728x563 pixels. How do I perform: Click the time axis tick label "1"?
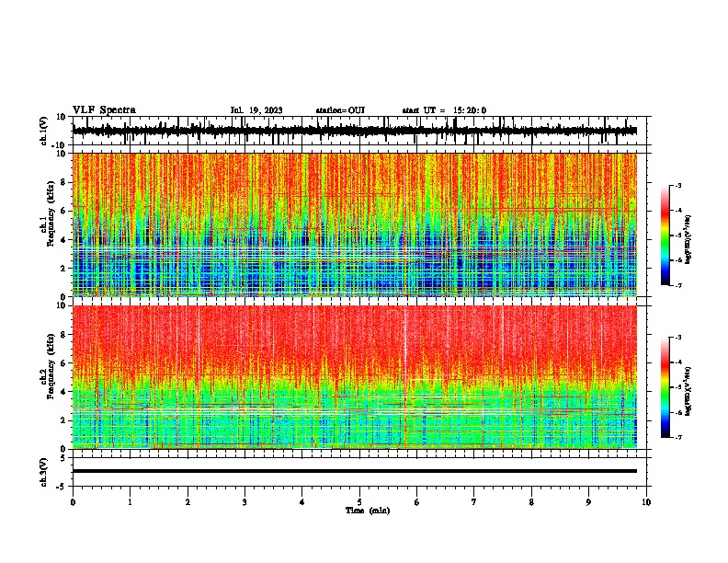[x=131, y=502]
